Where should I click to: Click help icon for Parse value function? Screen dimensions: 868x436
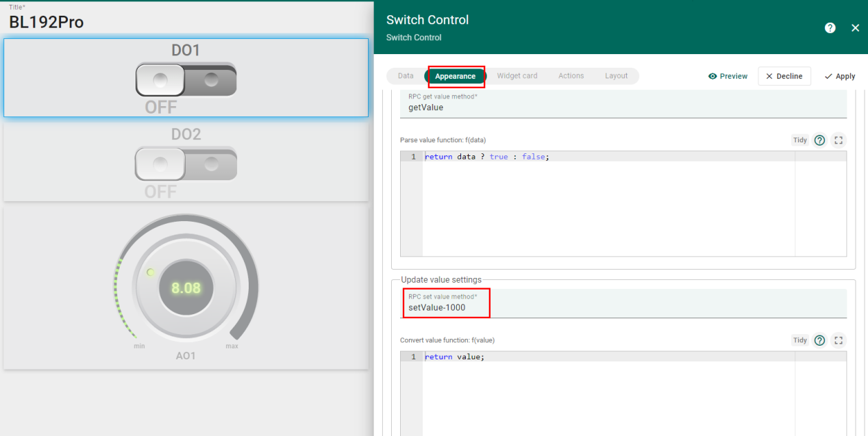click(819, 140)
